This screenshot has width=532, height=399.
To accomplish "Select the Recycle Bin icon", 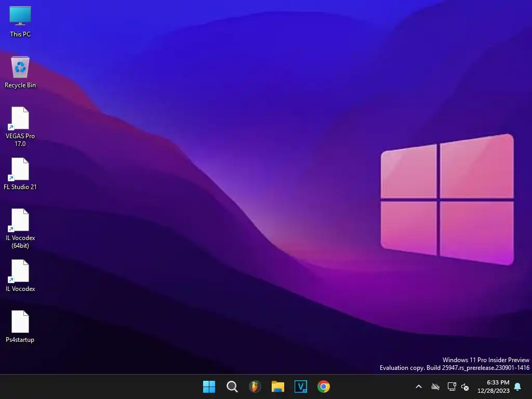I will [20, 72].
